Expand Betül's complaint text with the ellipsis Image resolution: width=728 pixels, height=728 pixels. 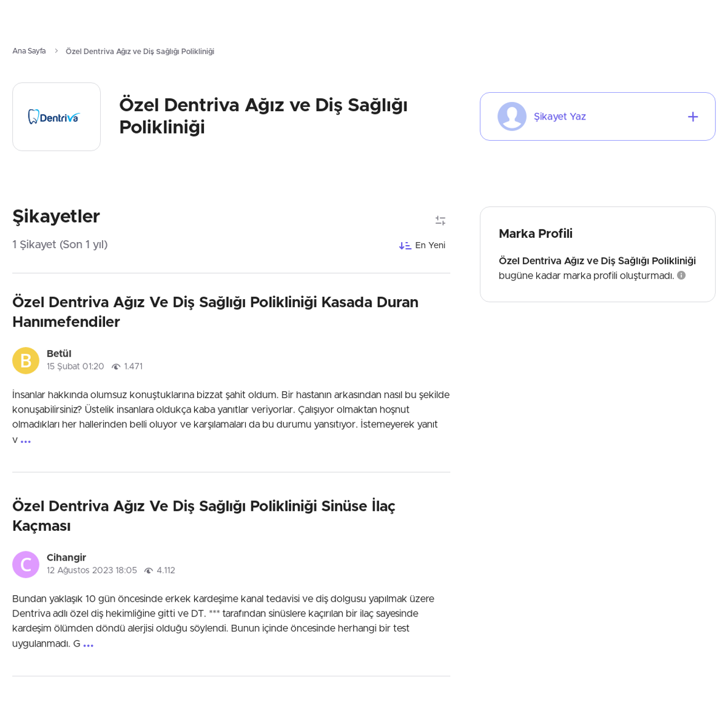[x=25, y=441]
